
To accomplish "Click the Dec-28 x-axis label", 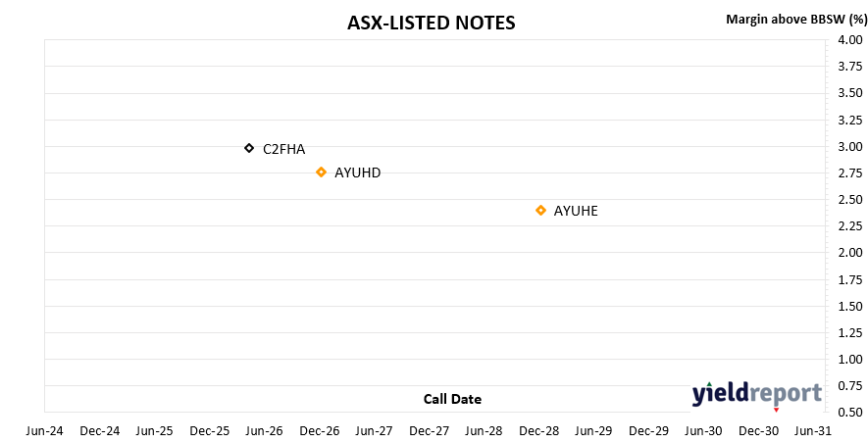I will [540, 431].
